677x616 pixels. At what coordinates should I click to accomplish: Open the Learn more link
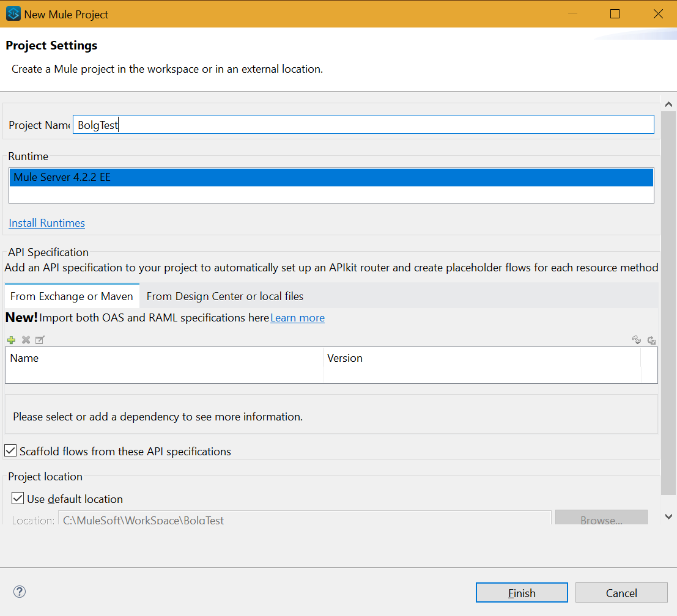[x=297, y=318]
